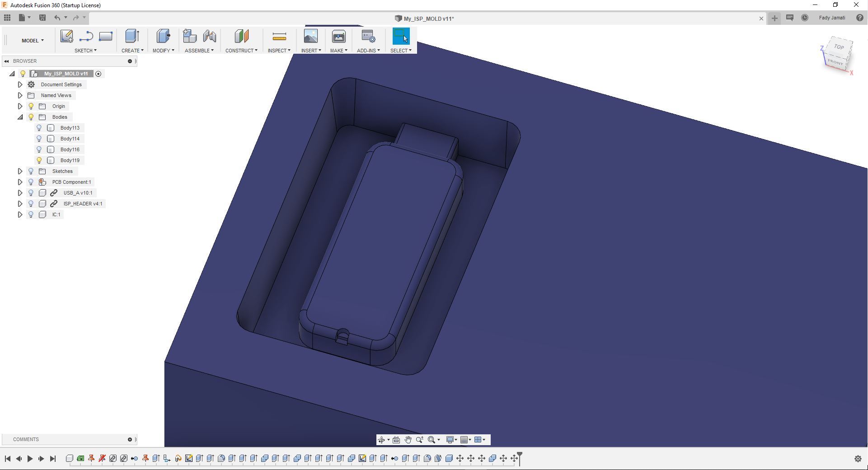The height and width of the screenshot is (470, 868).
Task: Select the Line sketch tool
Action: click(x=86, y=36)
